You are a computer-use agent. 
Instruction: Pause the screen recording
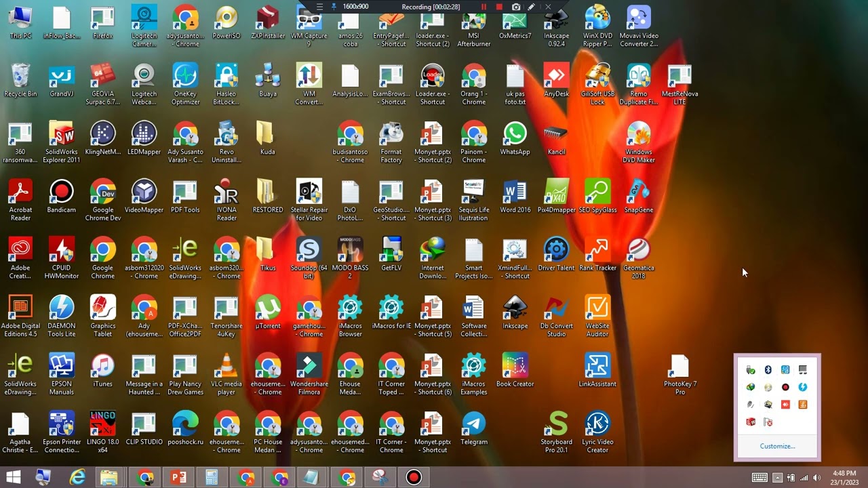484,7
